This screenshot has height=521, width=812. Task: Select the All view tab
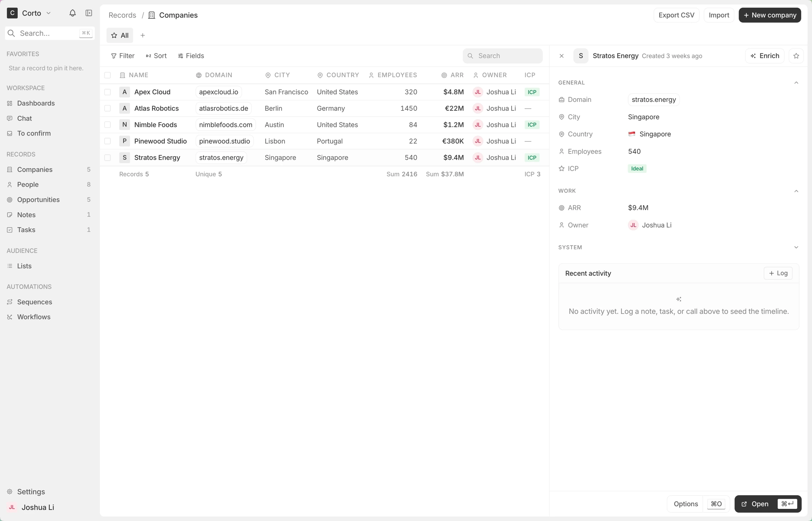(120, 35)
